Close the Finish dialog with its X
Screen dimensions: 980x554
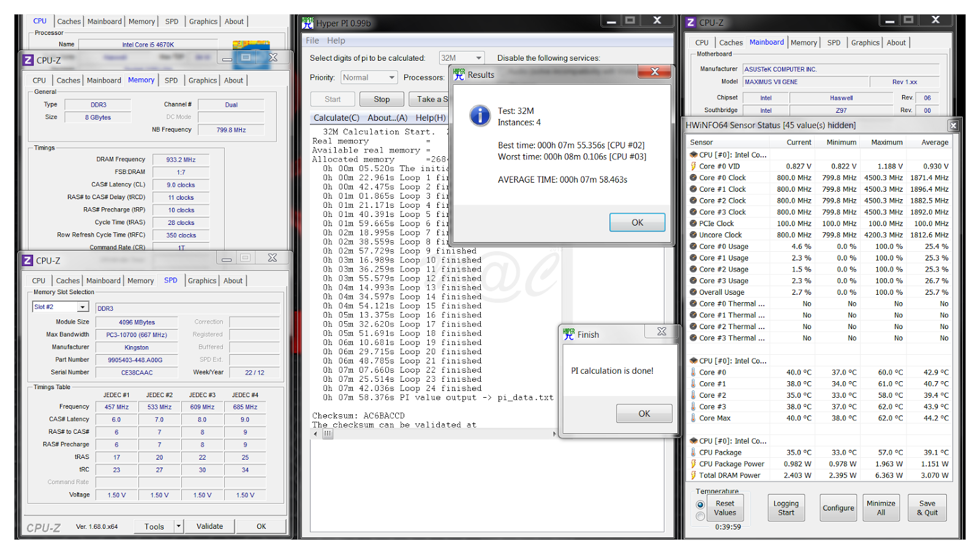(x=662, y=332)
